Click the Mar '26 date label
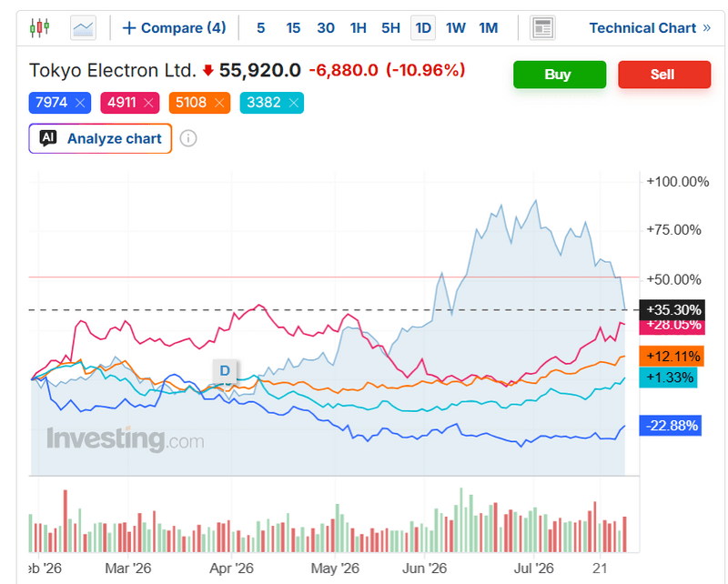The height and width of the screenshot is (584, 728). [128, 569]
